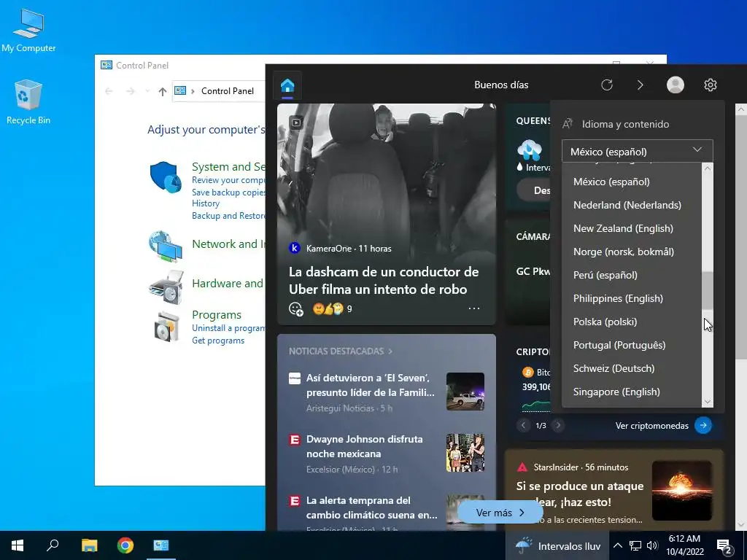Open the dashcam Uber headline
This screenshot has height=560, width=747.
point(384,281)
